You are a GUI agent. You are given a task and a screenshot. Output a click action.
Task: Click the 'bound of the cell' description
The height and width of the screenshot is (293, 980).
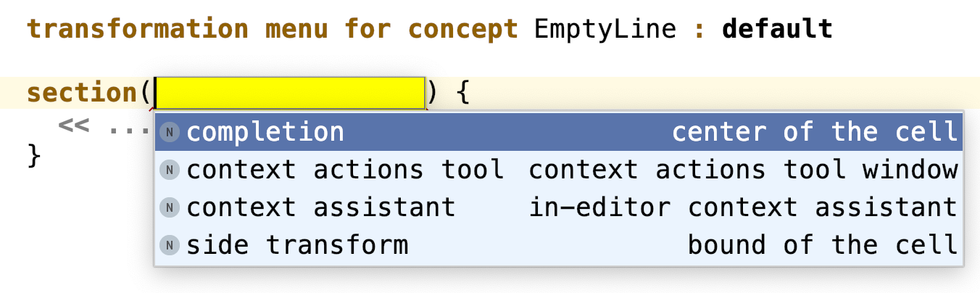point(822,245)
